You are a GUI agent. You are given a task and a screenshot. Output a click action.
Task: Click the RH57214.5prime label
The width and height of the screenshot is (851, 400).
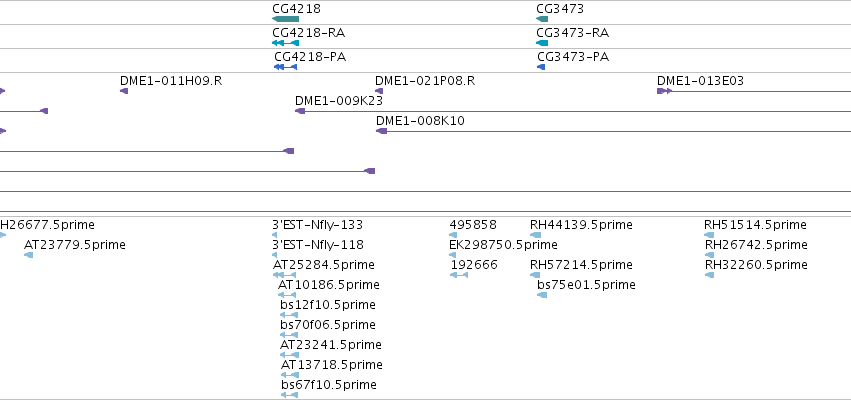click(581, 265)
